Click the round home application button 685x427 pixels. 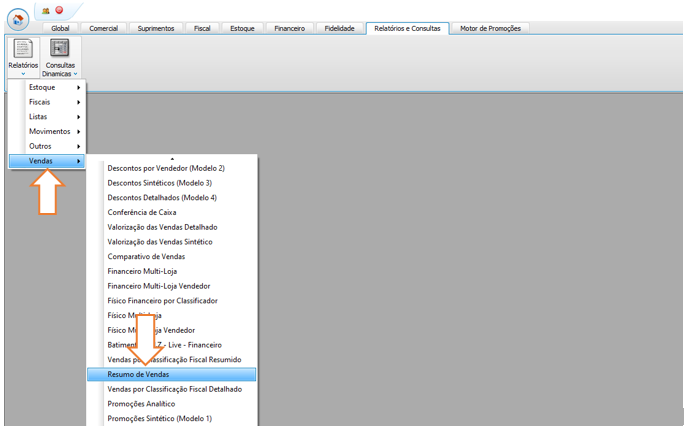tap(18, 20)
